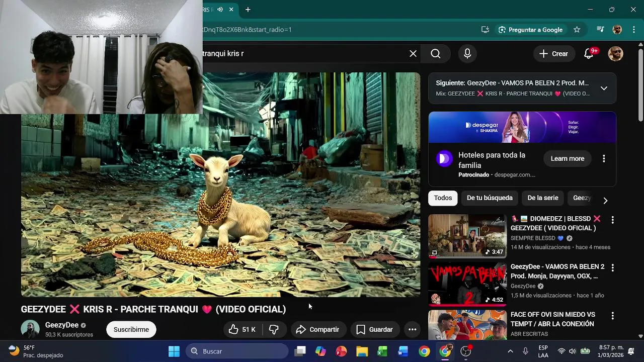The width and height of the screenshot is (644, 362).
Task: Open Copilot from taskbar
Action: pos(320,351)
